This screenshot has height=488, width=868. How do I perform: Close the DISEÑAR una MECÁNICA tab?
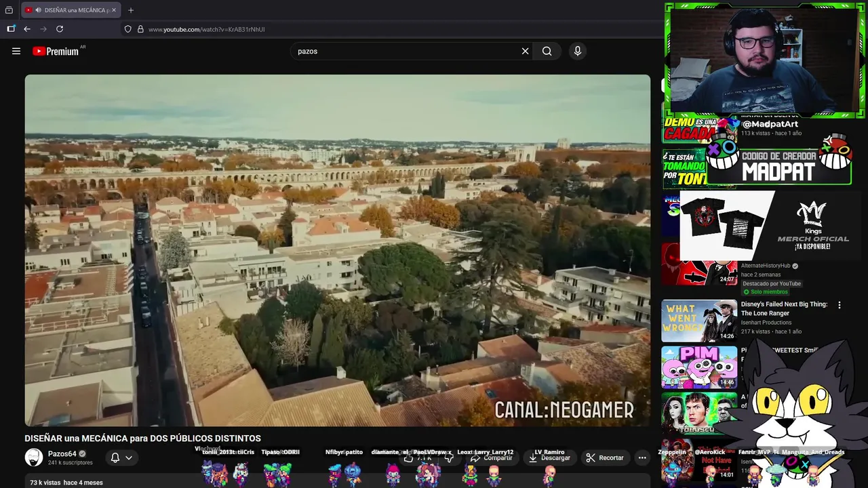tap(114, 10)
